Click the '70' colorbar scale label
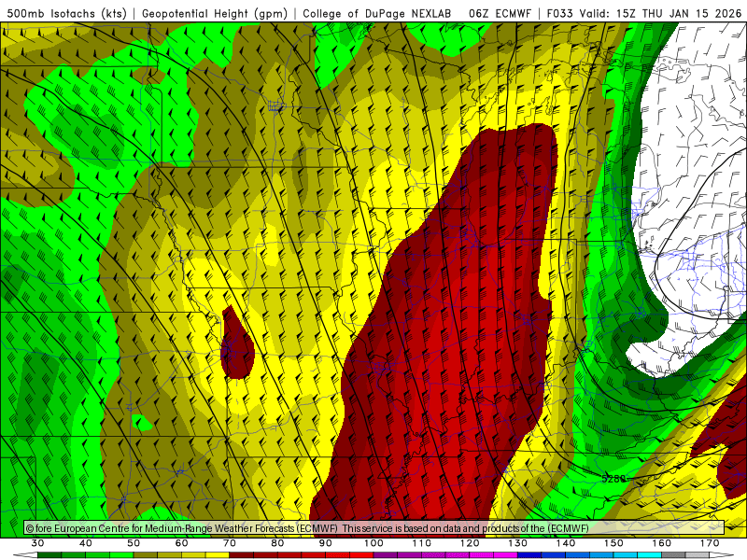The image size is (747, 560). [x=230, y=543]
